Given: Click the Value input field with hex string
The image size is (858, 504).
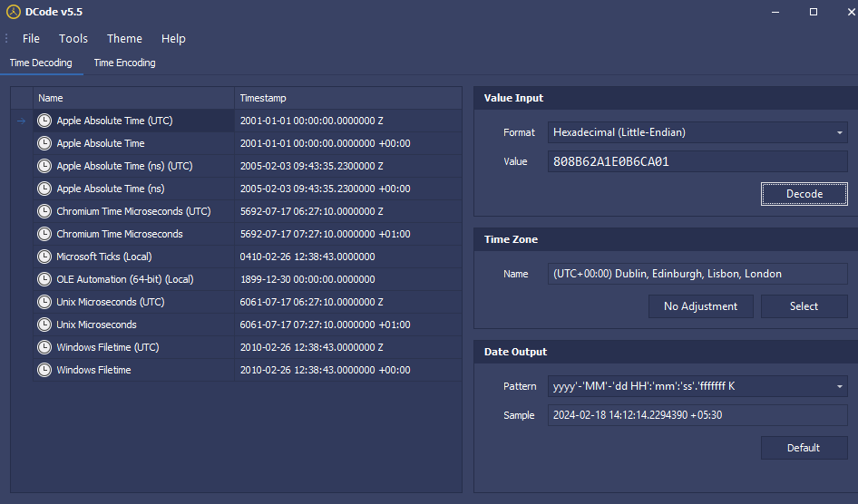Looking at the screenshot, I should (697, 161).
